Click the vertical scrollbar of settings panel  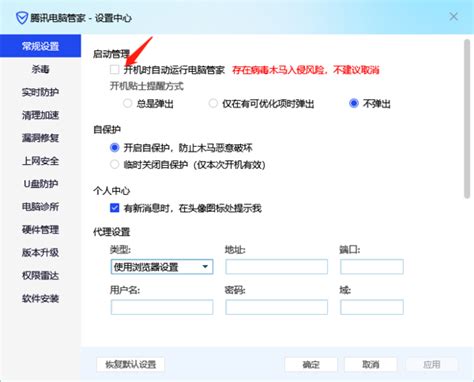(x=467, y=119)
